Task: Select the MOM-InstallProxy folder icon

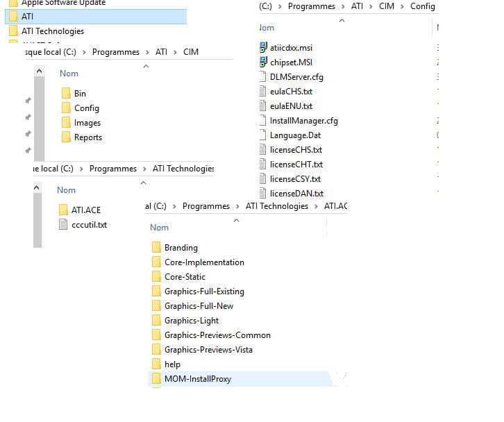Action: click(156, 378)
